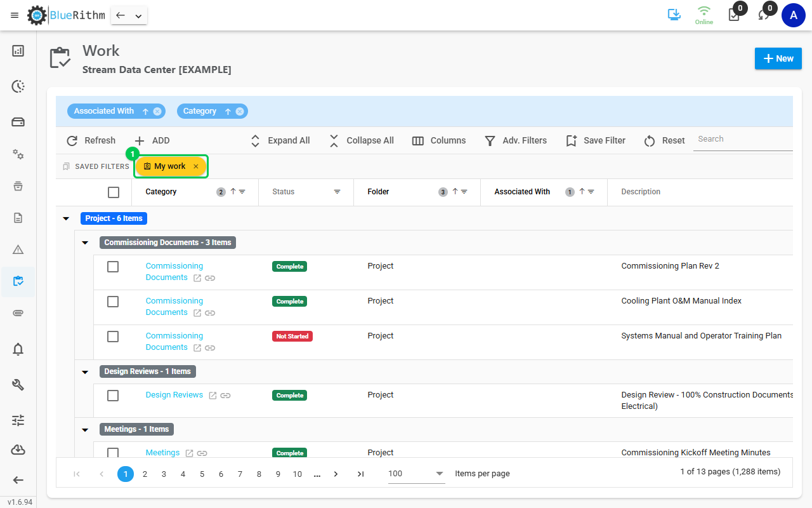This screenshot has height=508, width=812.
Task: Open the user avatar A menu
Action: (x=793, y=15)
